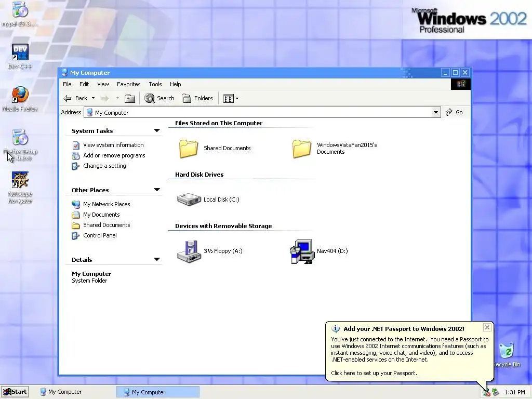This screenshot has height=399, width=532.
Task: Click Change a setting link
Action: click(x=104, y=166)
